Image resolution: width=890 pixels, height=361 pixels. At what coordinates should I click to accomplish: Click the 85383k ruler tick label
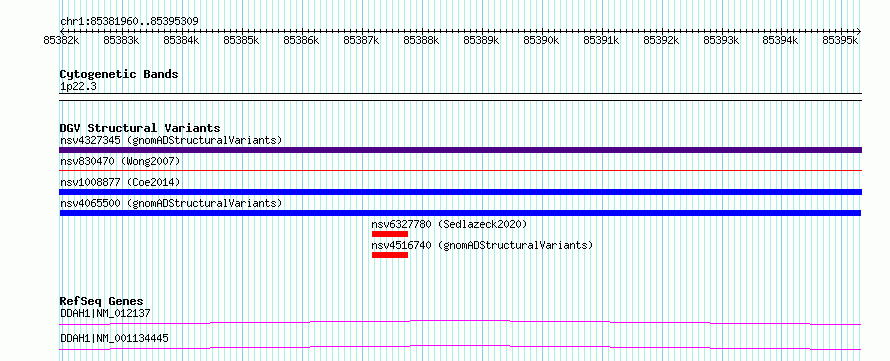[x=121, y=40]
